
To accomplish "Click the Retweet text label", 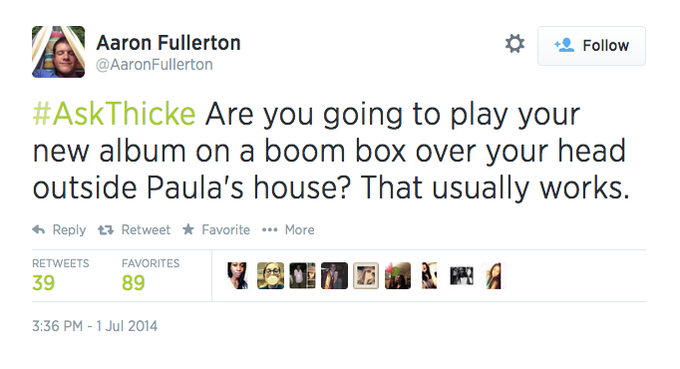I will [x=146, y=230].
